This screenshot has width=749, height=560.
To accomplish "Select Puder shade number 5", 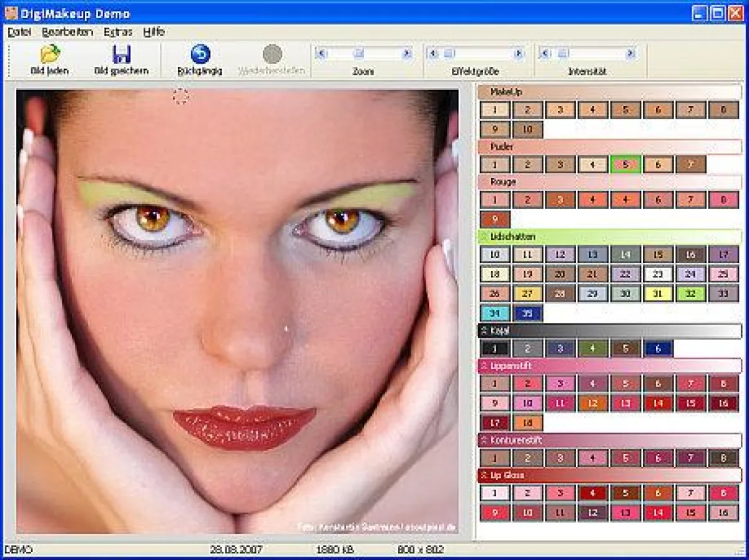I will click(x=624, y=164).
